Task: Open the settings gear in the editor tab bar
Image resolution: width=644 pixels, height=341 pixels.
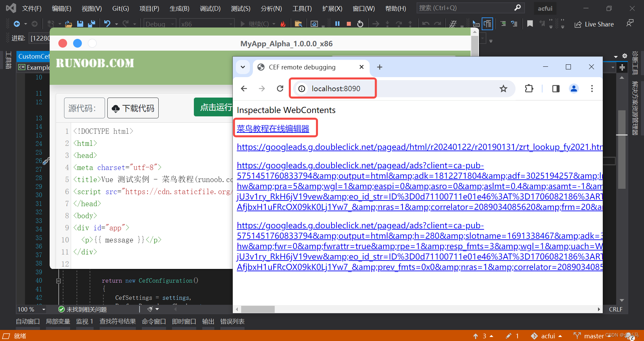Action: point(625,56)
